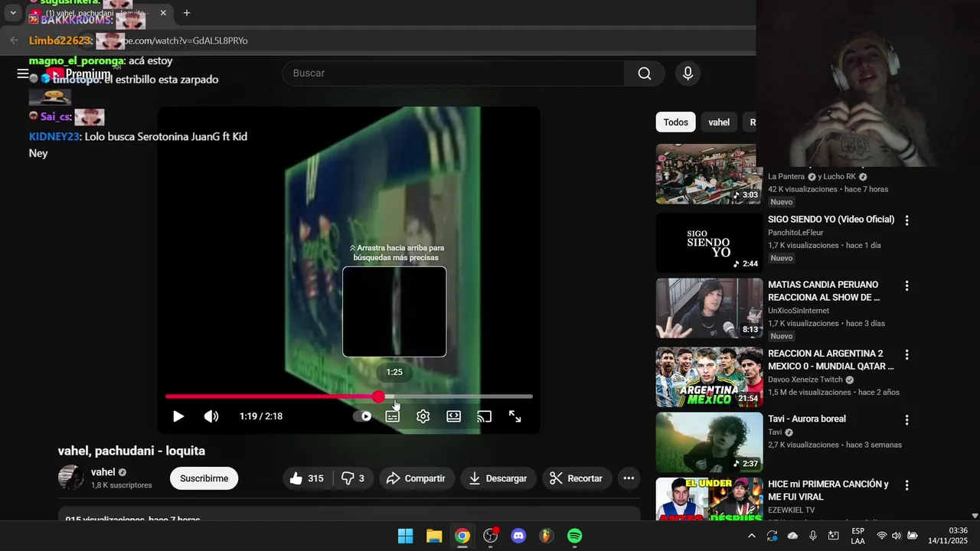Click the tray microphone icon
This screenshot has height=551, width=980.
813,536
